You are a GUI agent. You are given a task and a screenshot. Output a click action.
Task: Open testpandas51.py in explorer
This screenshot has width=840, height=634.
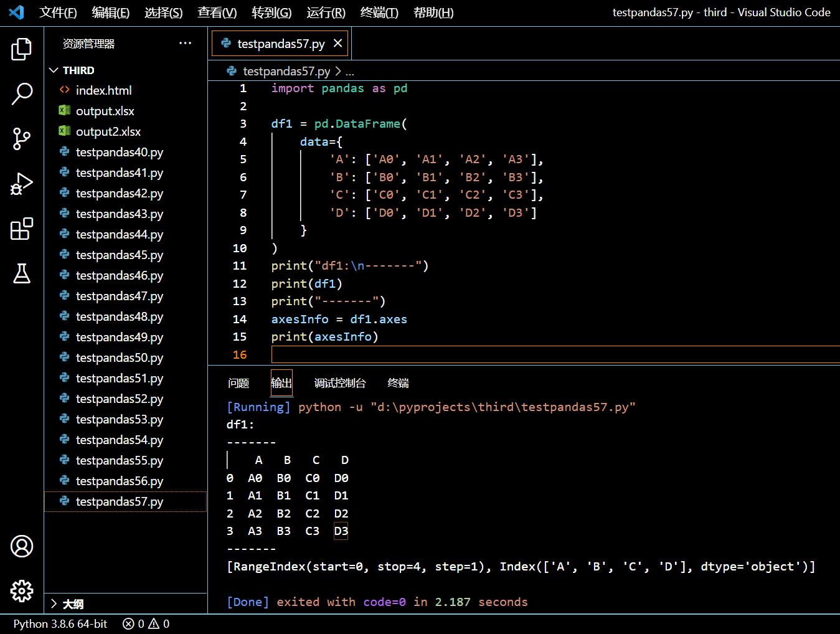(x=126, y=378)
